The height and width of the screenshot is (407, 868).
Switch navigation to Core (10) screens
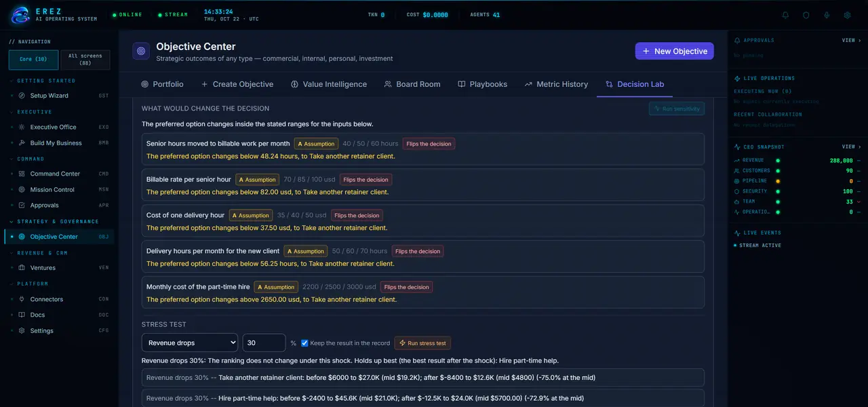click(33, 60)
